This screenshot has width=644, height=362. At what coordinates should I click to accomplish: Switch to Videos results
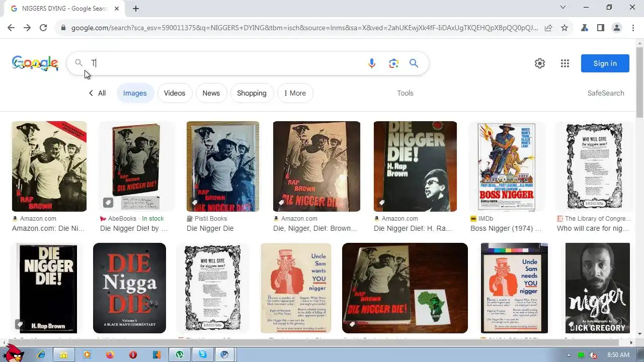[175, 93]
